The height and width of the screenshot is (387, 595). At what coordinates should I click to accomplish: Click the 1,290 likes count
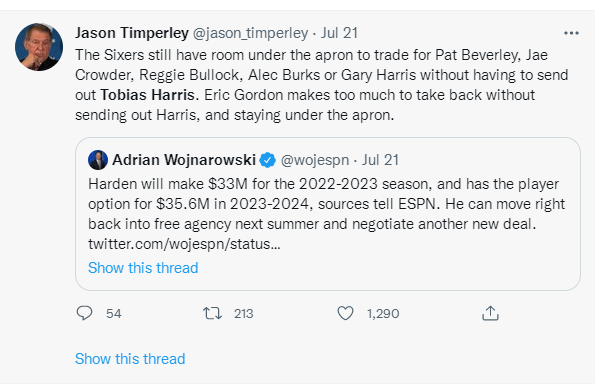point(383,313)
